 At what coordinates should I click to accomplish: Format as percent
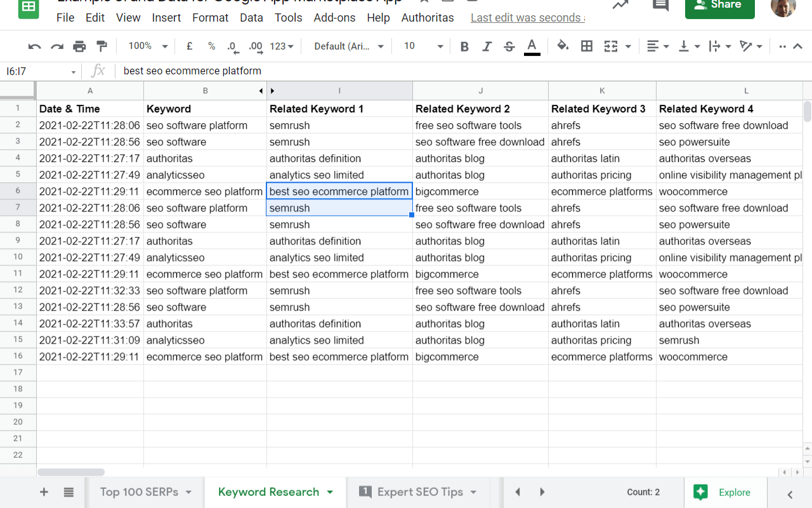coord(211,46)
